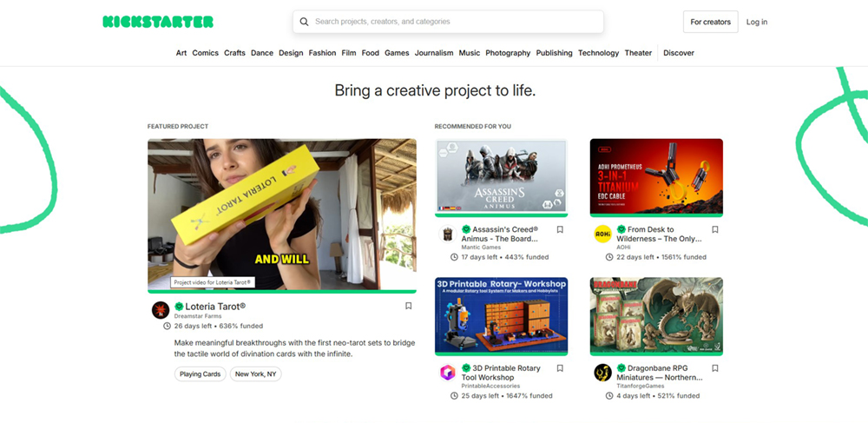
Task: Click the AOHi creator avatar
Action: [603, 234]
